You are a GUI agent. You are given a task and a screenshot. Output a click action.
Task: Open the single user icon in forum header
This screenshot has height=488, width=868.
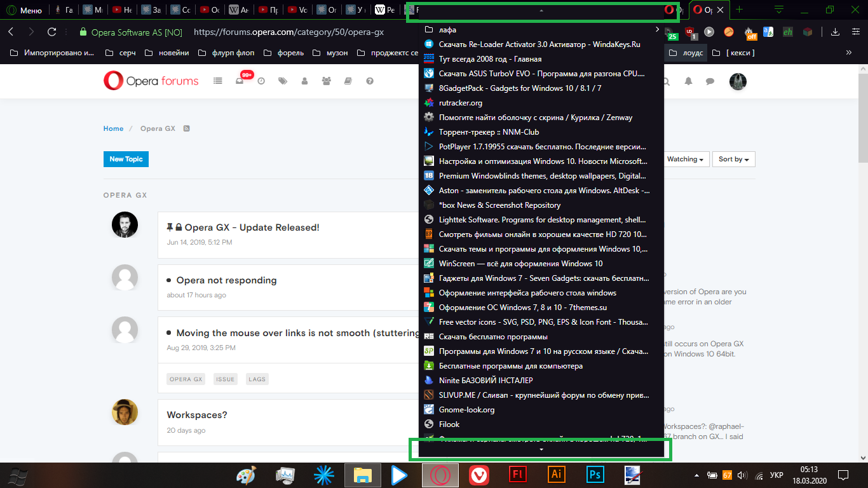304,81
